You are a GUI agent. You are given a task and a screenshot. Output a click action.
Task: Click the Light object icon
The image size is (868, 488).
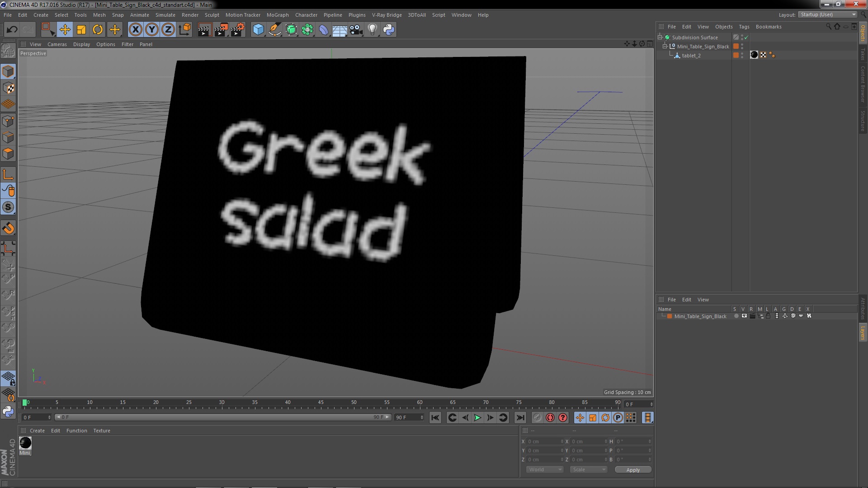click(372, 30)
